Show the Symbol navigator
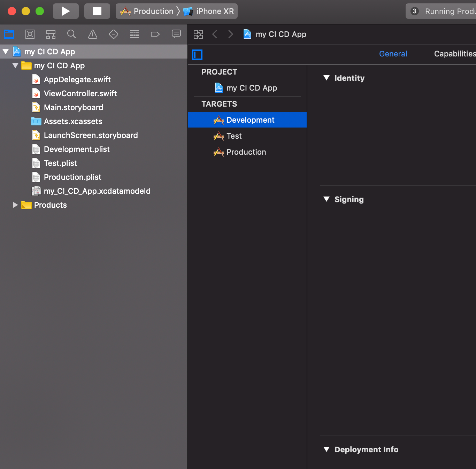The width and height of the screenshot is (476, 469). click(x=51, y=34)
